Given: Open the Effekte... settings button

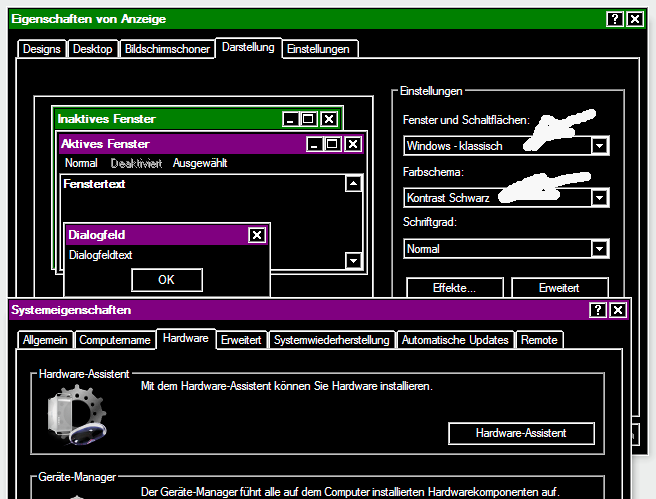Looking at the screenshot, I should click(x=454, y=288).
